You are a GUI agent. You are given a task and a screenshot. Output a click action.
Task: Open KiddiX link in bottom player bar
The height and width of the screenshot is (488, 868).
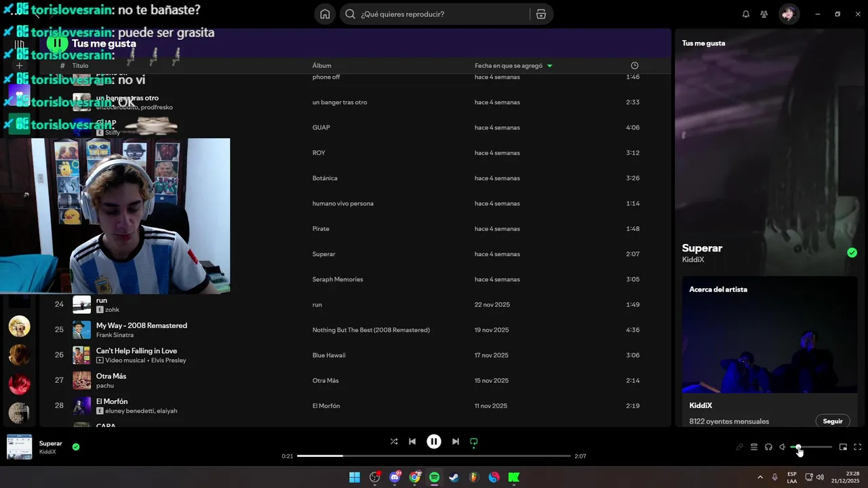coord(47,452)
